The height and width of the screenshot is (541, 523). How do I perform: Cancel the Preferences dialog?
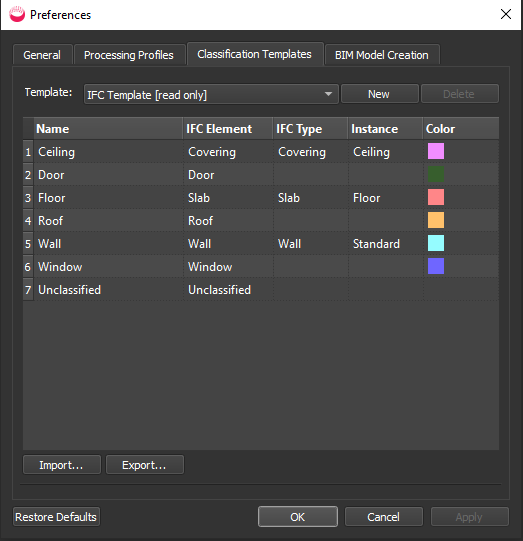384,517
